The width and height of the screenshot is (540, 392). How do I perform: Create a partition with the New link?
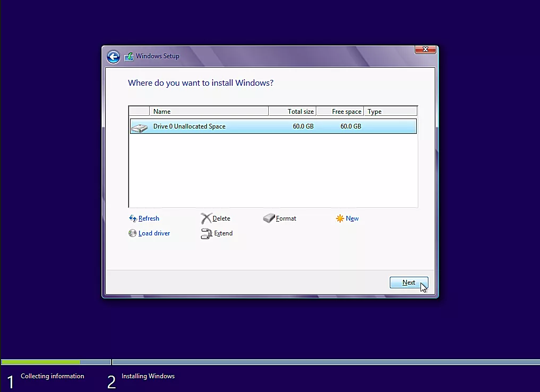(x=352, y=218)
